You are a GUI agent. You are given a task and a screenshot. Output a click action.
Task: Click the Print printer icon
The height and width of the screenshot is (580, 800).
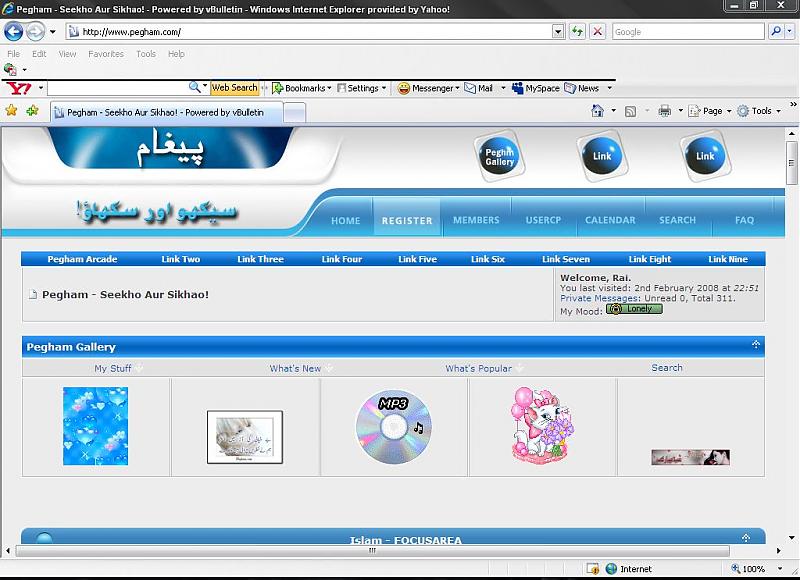tap(664, 111)
